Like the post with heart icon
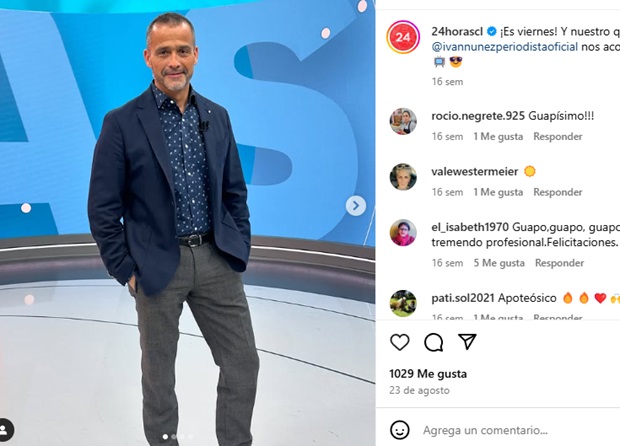 tap(399, 342)
